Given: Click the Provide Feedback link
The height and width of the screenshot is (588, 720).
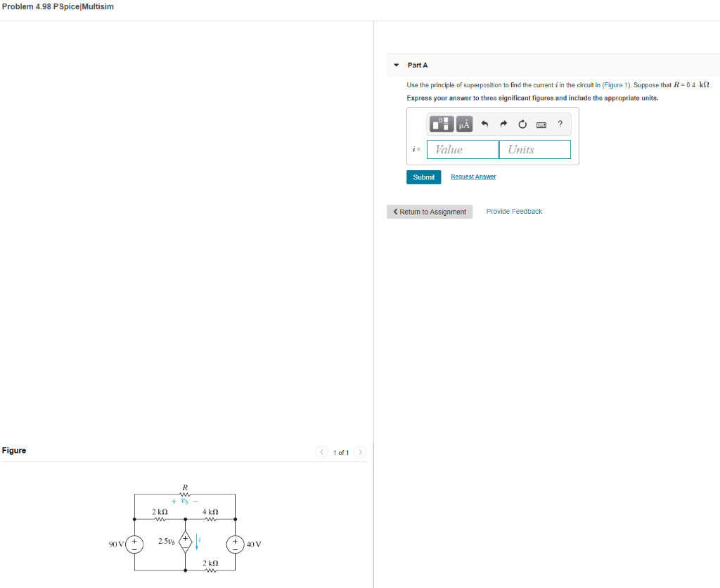Looking at the screenshot, I should point(514,211).
